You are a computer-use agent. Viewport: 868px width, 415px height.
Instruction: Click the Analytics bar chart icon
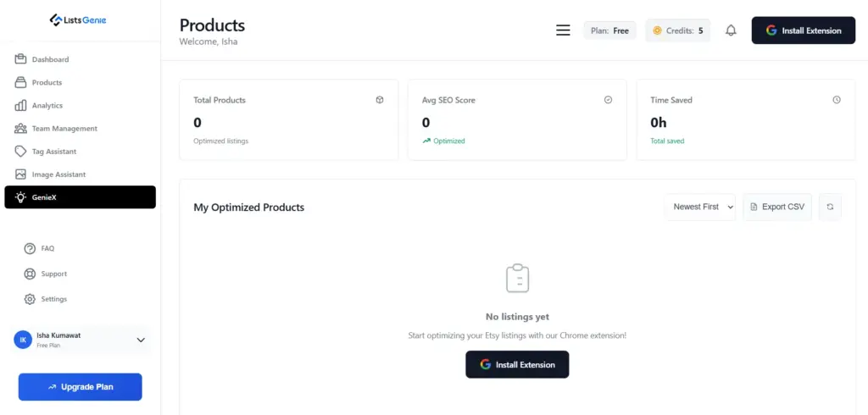click(20, 105)
